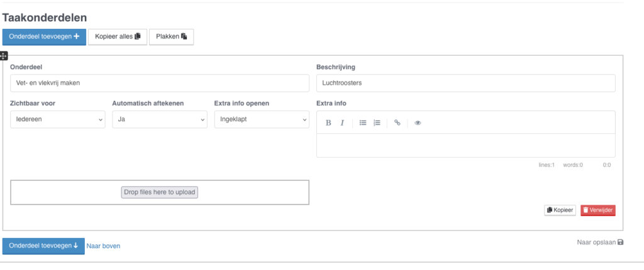Click the save icon beside Naar opslaan
Screen dimensions: 644x270
click(x=621, y=242)
